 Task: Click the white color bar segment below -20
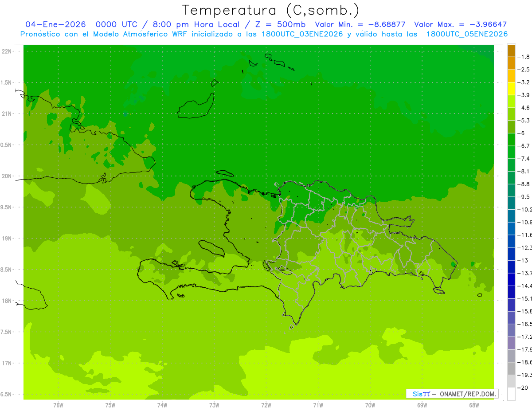click(x=511, y=394)
